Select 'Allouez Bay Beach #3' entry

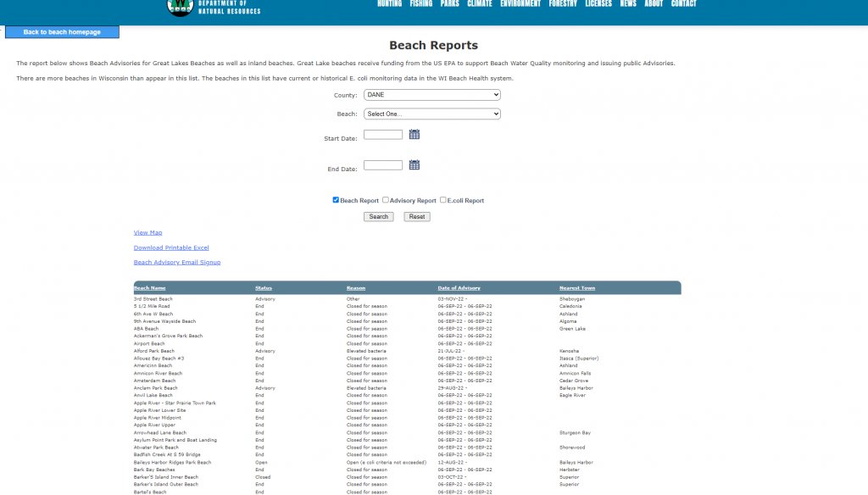point(159,359)
